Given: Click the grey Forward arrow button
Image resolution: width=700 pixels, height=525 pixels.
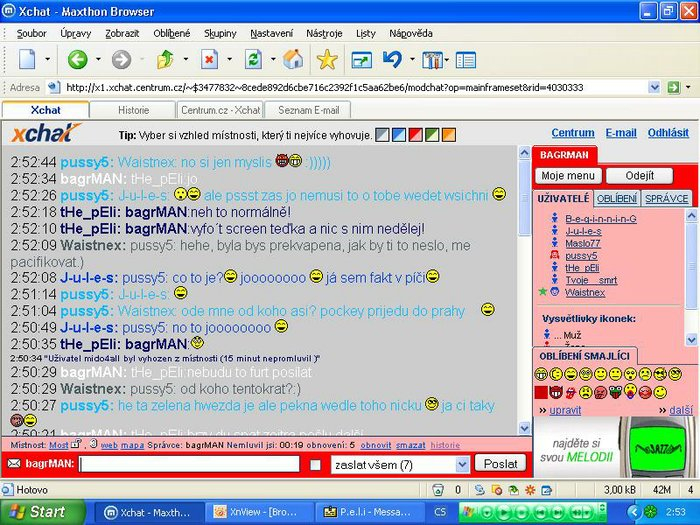Looking at the screenshot, I should 121,59.
